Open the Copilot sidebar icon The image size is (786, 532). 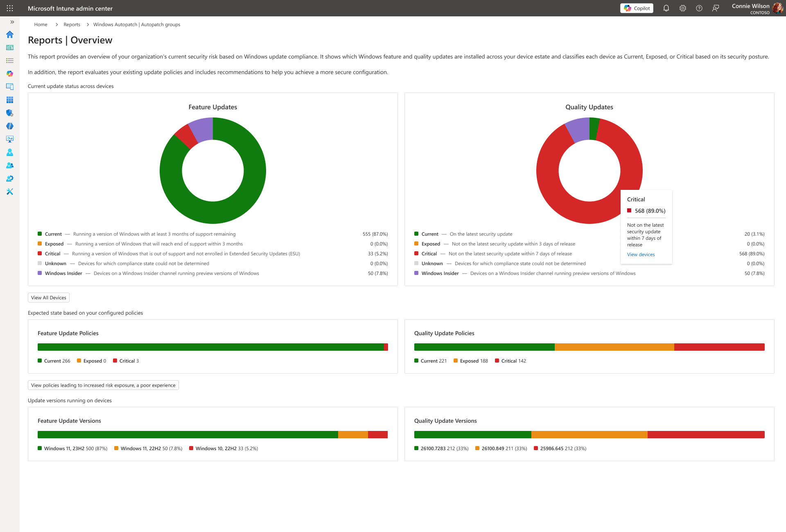click(x=10, y=74)
